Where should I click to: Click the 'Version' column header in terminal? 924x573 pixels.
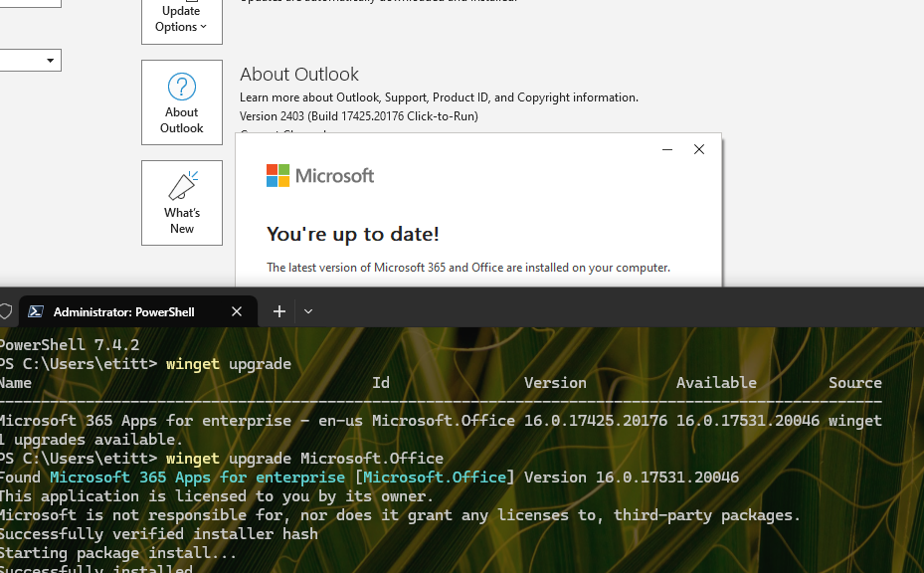click(555, 383)
